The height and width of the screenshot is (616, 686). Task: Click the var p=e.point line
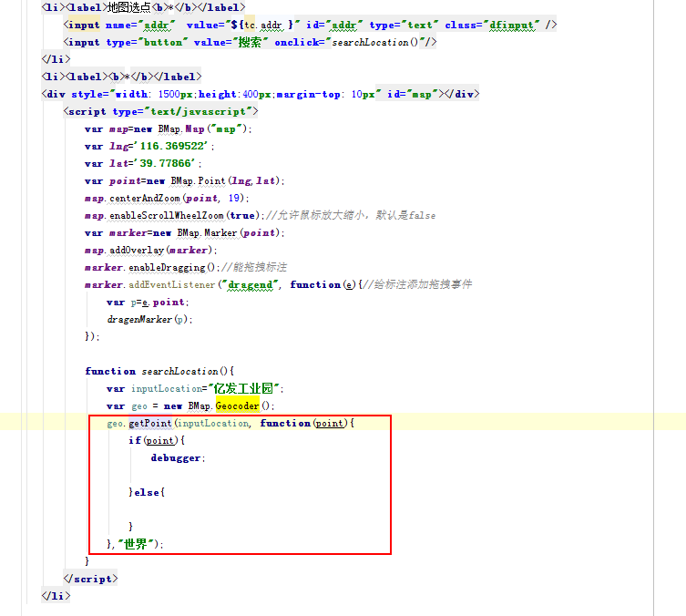click(148, 302)
